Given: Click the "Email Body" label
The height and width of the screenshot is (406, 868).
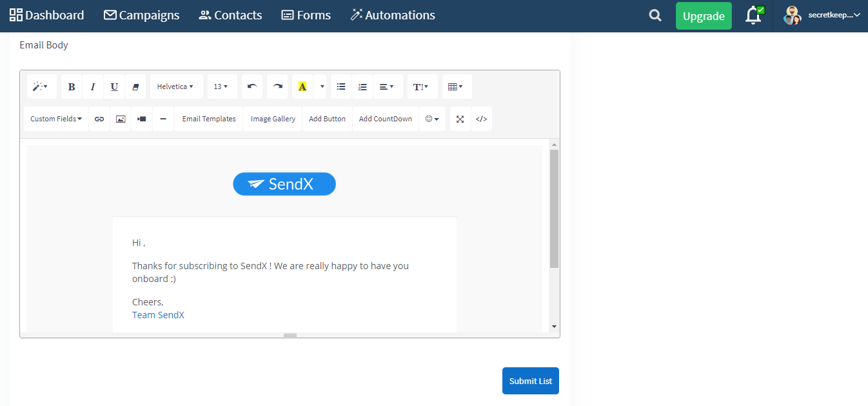Looking at the screenshot, I should click(x=44, y=45).
